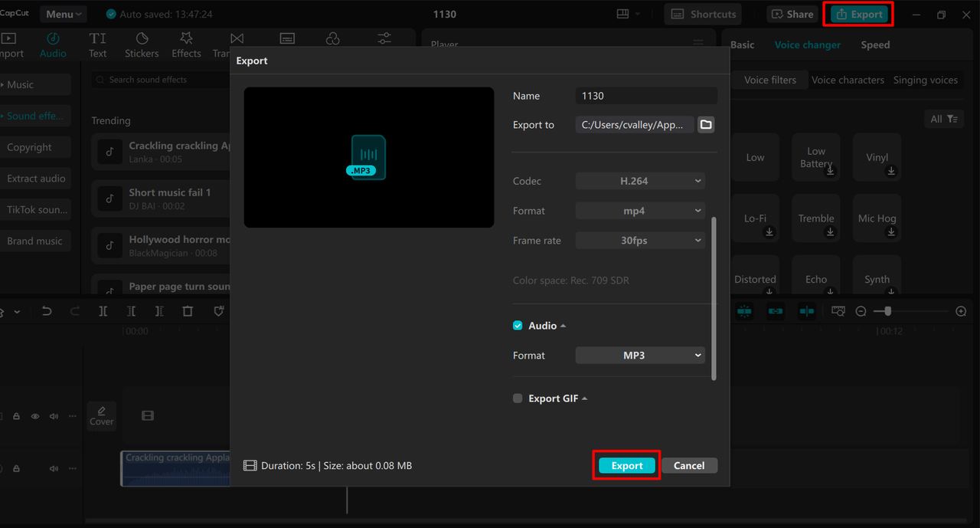This screenshot has width=980, height=528.
Task: Click the Export dialog vertical scrollbar
Action: (x=714, y=299)
